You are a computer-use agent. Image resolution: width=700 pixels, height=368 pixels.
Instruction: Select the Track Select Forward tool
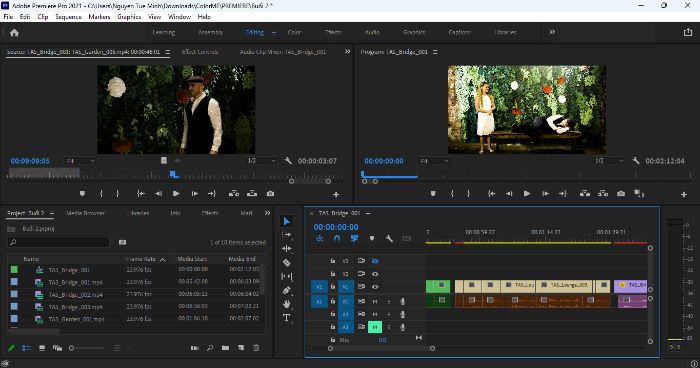(287, 234)
